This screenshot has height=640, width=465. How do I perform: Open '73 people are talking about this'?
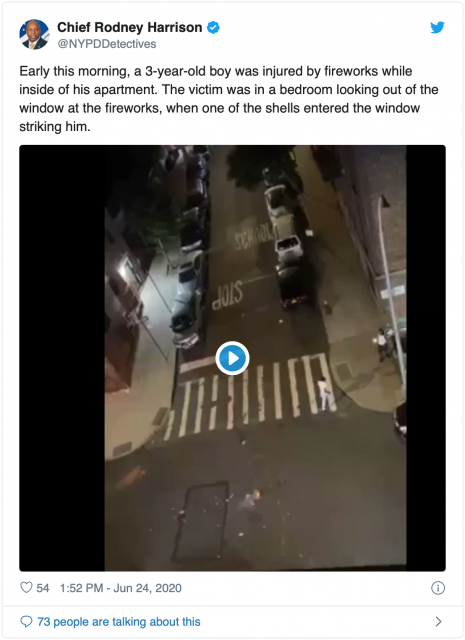(119, 622)
